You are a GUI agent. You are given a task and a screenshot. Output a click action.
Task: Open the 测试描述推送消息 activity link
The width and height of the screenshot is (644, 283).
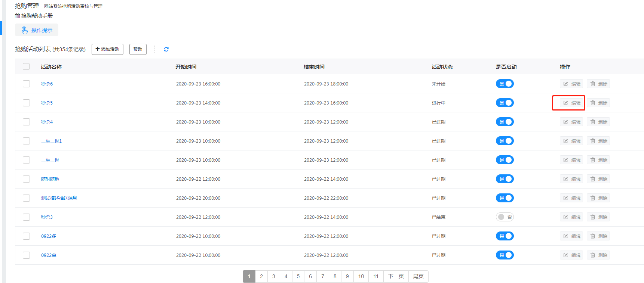coord(59,198)
